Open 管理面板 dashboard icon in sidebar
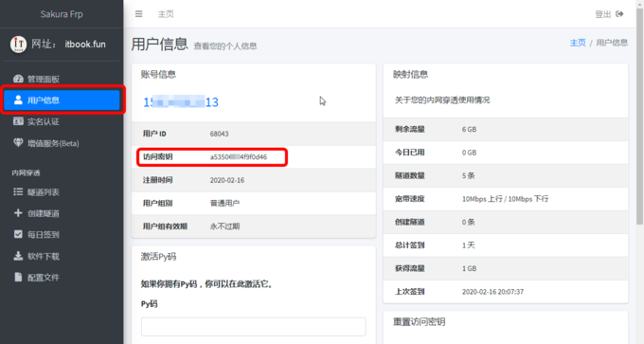The image size is (644, 344). point(18,79)
